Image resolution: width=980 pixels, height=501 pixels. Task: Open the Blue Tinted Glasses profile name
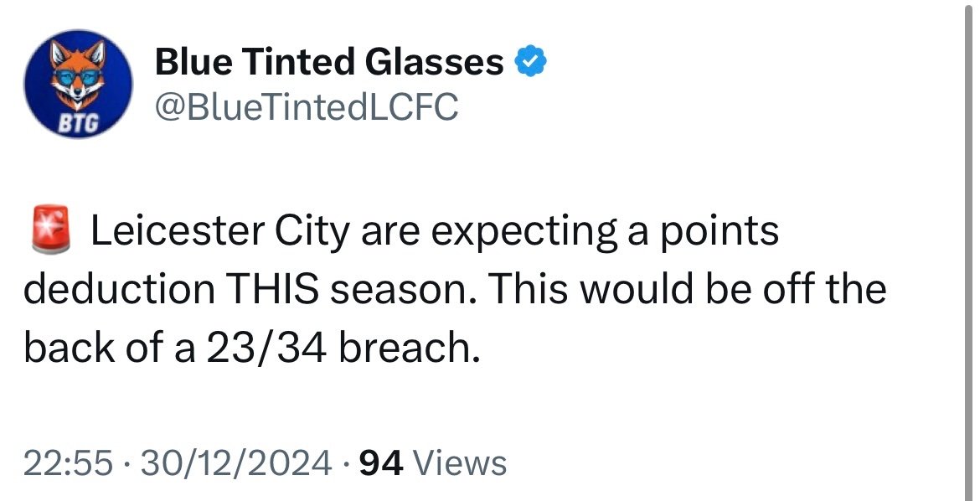[329, 61]
